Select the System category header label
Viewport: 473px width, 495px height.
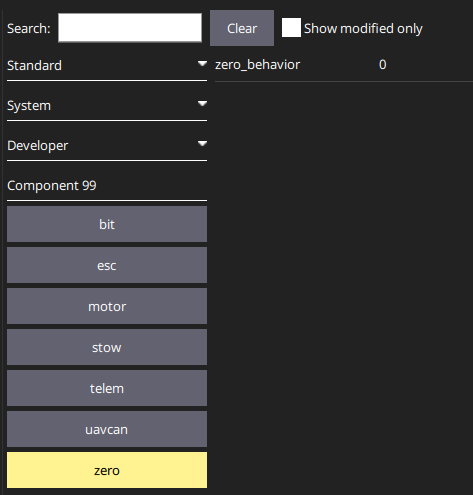click(29, 106)
